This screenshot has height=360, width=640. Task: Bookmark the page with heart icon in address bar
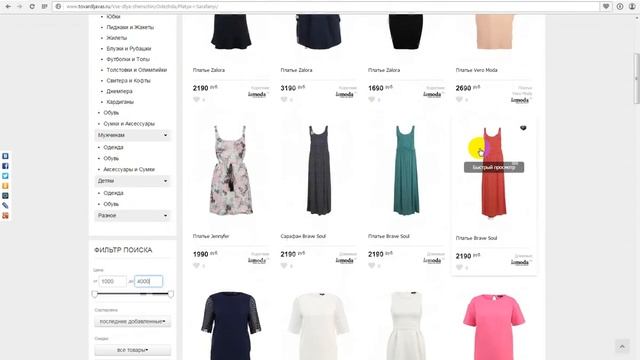tap(606, 7)
